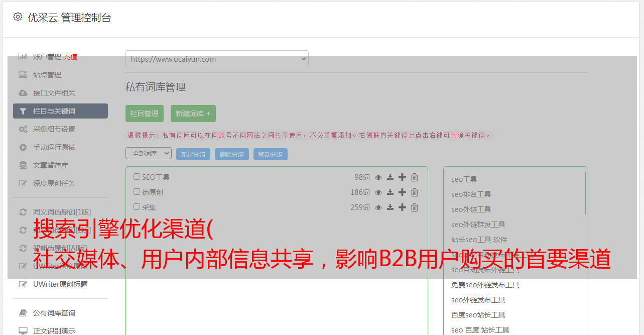The image size is (644, 335).
Task: Click the 98词 count
Action: 362,177
